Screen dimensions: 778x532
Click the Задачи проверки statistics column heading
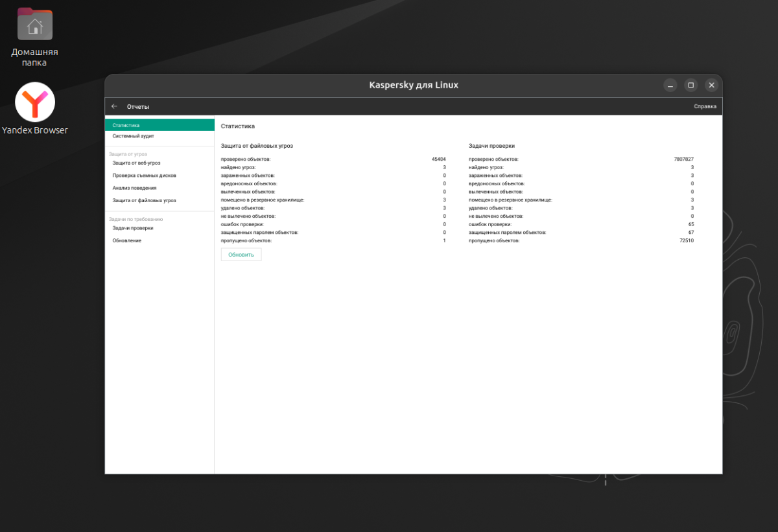491,146
